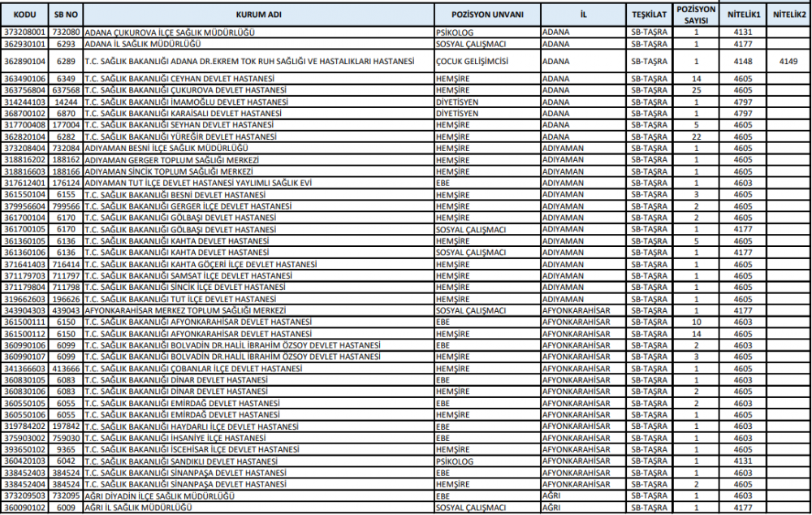This screenshot has height=515, width=812.
Task: Click ADIYAMAN BESNİ İLÇE SAĞLIK MÜDÜRLÜĞÜ cell
Action: tap(258, 148)
